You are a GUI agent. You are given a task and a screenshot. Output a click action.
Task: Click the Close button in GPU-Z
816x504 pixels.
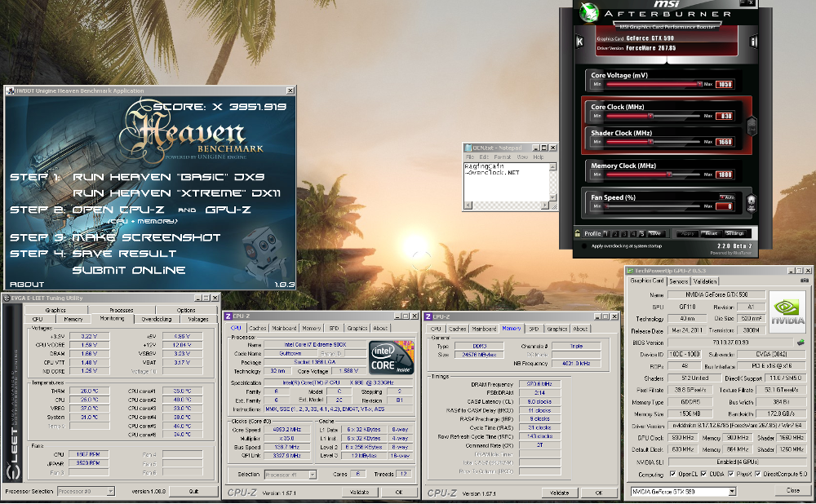coord(792,490)
